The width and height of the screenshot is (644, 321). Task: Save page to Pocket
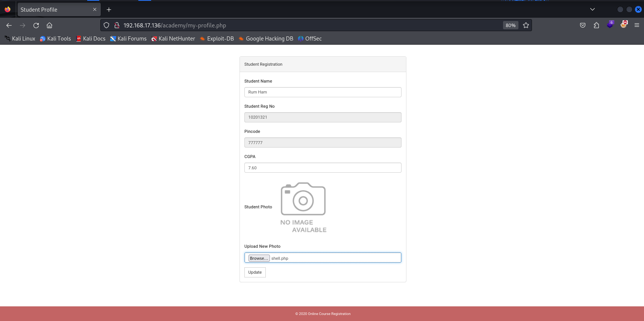[x=583, y=26]
